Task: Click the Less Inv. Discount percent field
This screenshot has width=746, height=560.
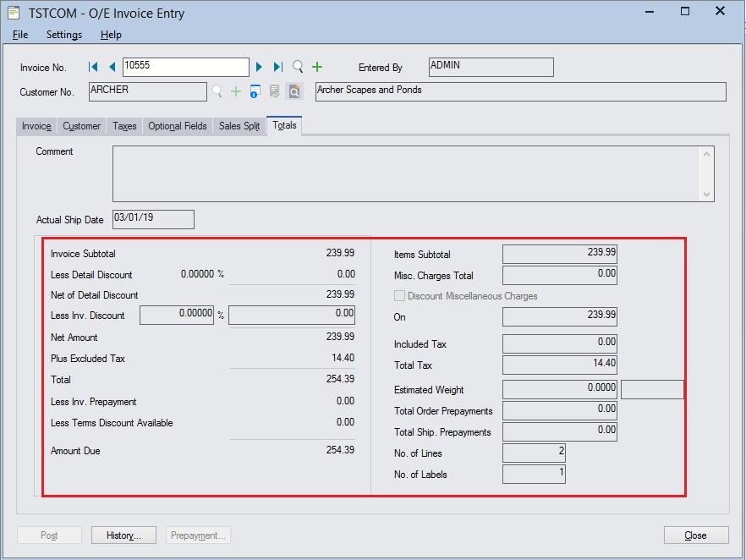Action: pyautogui.click(x=177, y=315)
